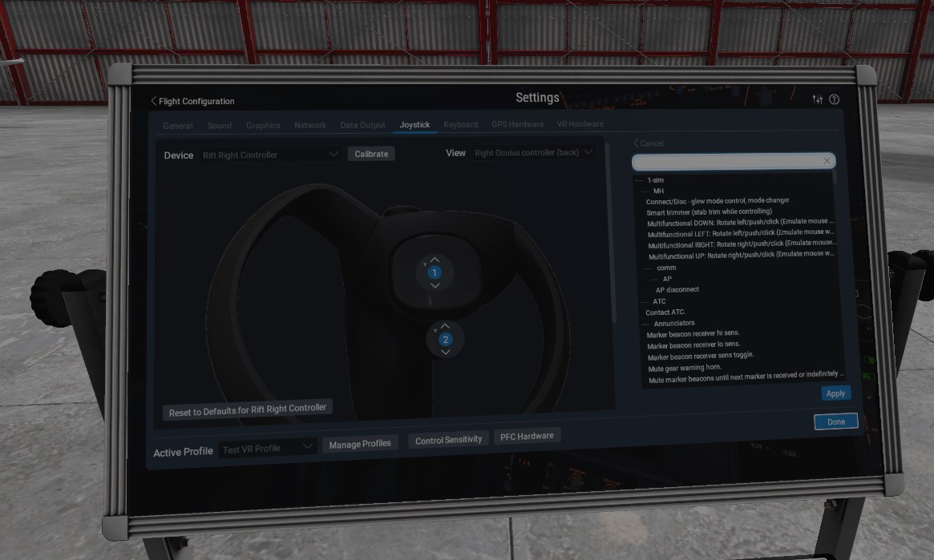This screenshot has width=934, height=560.
Task: Select 'Marker beacon receiver sens toggle.'
Action: 701,357
